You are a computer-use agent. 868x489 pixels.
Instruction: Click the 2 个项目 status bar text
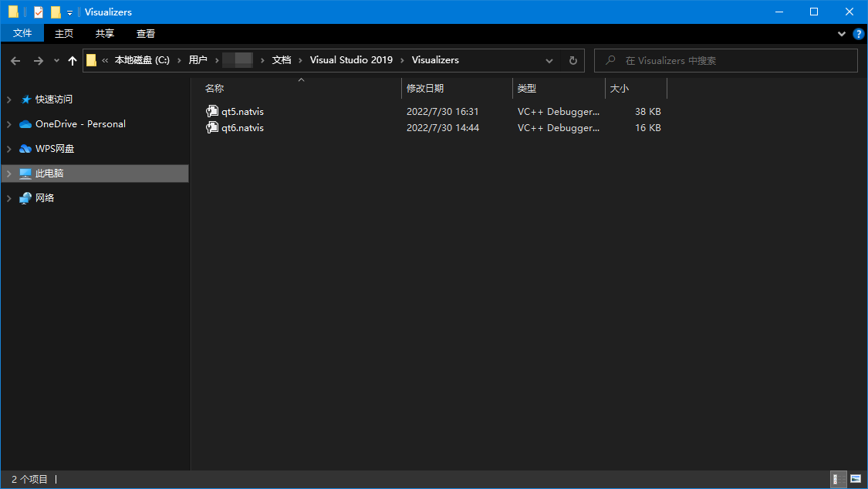click(x=29, y=480)
